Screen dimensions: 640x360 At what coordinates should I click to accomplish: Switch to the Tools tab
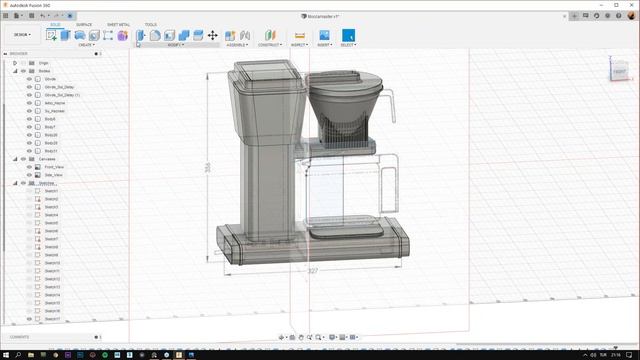[x=151, y=24]
